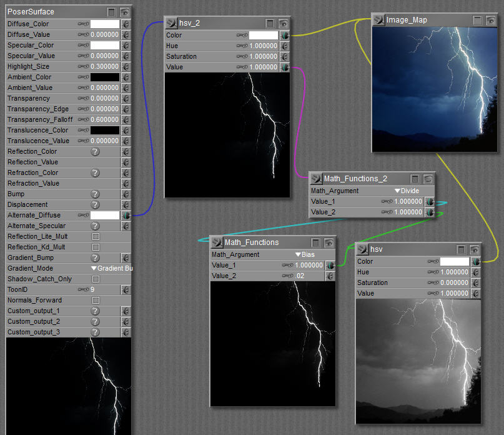The height and width of the screenshot is (435, 504).
Task: Enable the Reflection_Lite_Mult checkbox
Action: (96, 236)
